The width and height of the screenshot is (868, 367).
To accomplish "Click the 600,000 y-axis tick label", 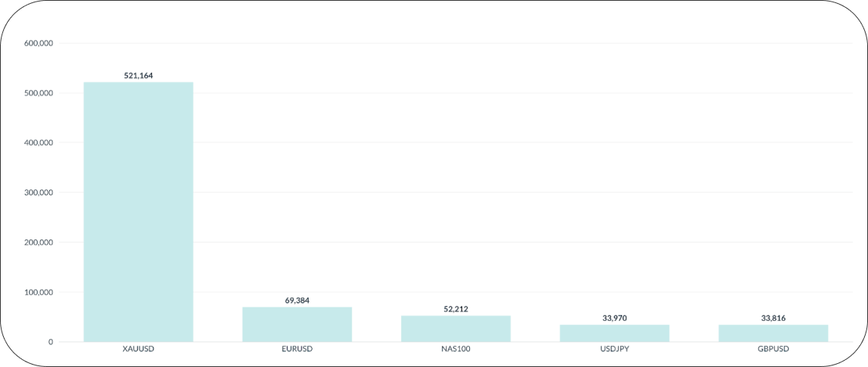I will [x=38, y=44].
